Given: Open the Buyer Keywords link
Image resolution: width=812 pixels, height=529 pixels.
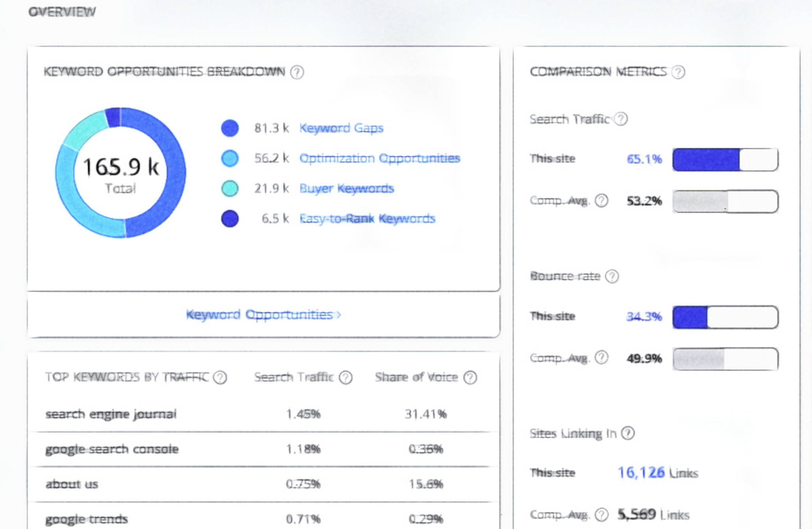Looking at the screenshot, I should click(346, 188).
